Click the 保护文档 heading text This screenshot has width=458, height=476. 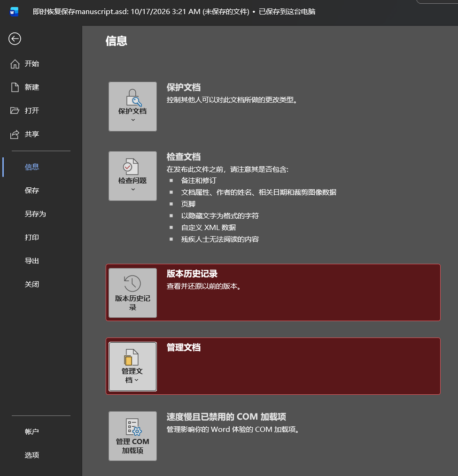pos(184,87)
